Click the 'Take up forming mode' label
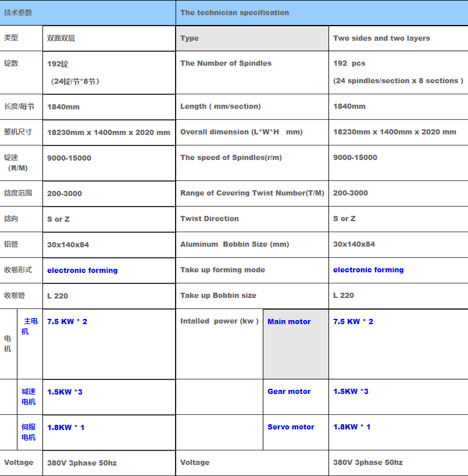Viewport: 468px width, 476px height. click(222, 270)
